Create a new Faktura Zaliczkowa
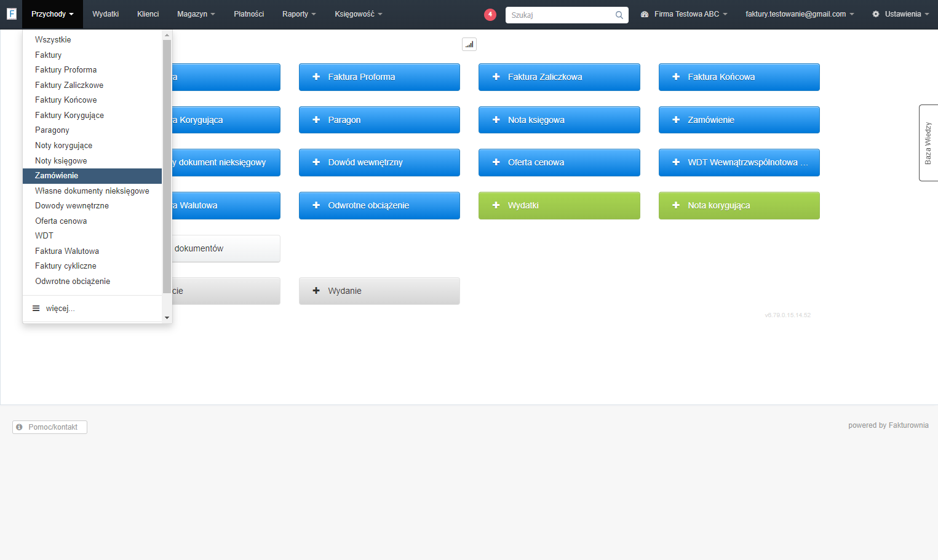 tap(559, 77)
